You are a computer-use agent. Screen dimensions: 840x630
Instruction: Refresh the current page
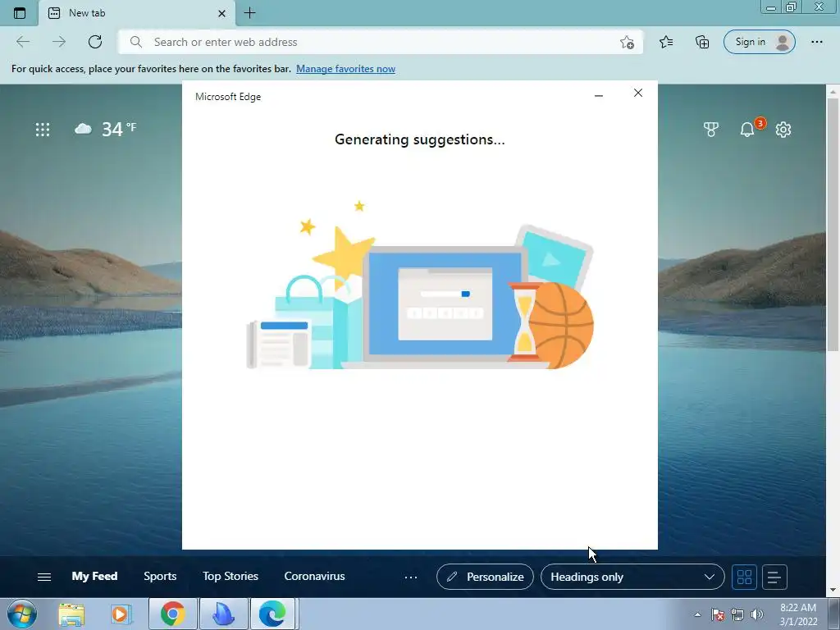point(95,42)
